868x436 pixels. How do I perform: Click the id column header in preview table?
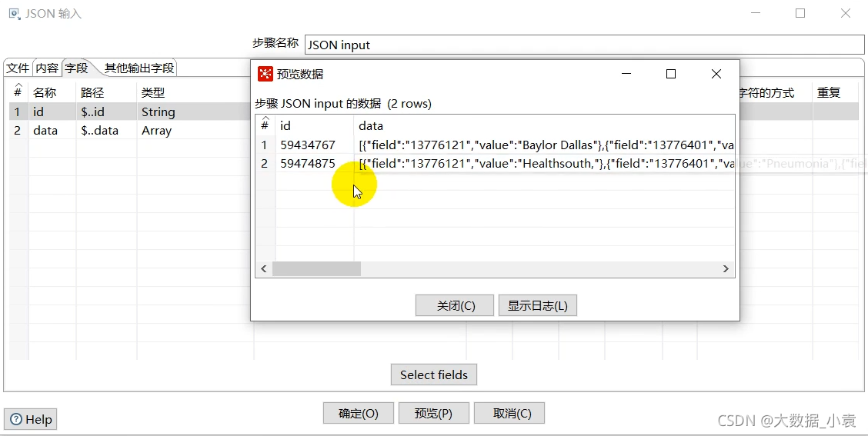315,125
